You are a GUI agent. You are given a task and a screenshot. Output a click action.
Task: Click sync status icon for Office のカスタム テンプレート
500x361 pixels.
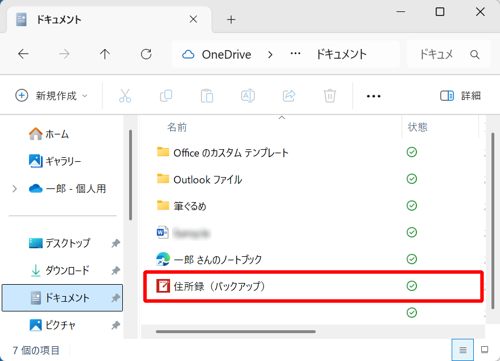coord(412,152)
